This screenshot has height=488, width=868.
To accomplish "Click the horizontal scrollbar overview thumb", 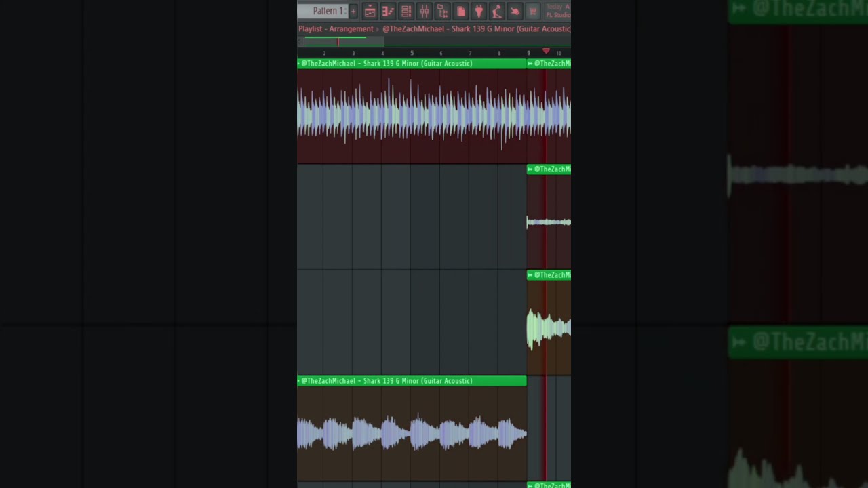I will pyautogui.click(x=344, y=42).
